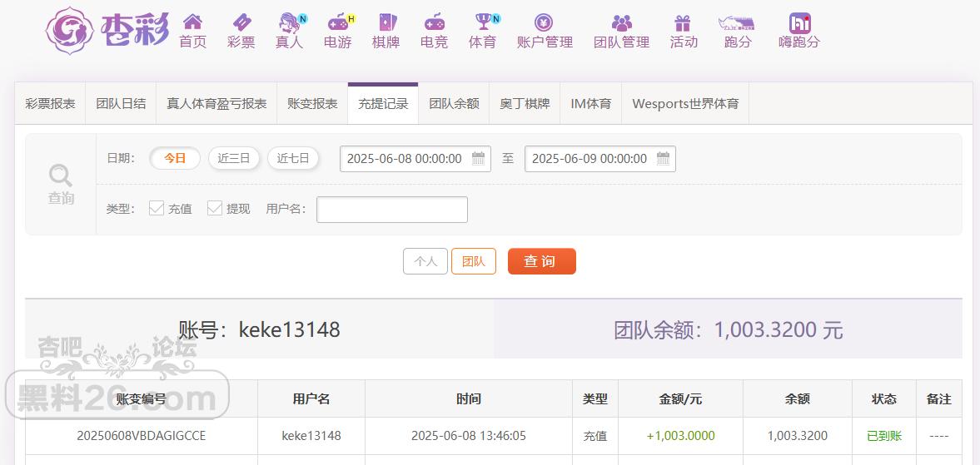The image size is (980, 465).
Task: Open the 真人 live dealer icon
Action: click(x=290, y=22)
